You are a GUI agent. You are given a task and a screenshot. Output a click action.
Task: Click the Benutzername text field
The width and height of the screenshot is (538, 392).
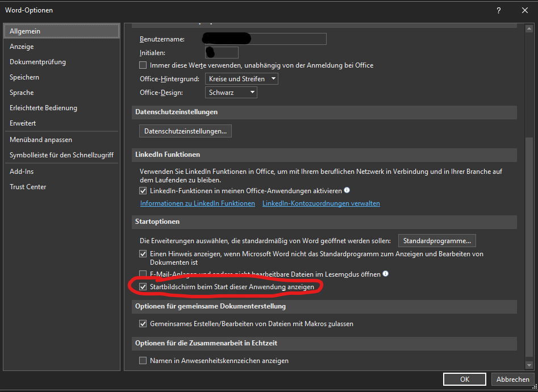tap(265, 39)
